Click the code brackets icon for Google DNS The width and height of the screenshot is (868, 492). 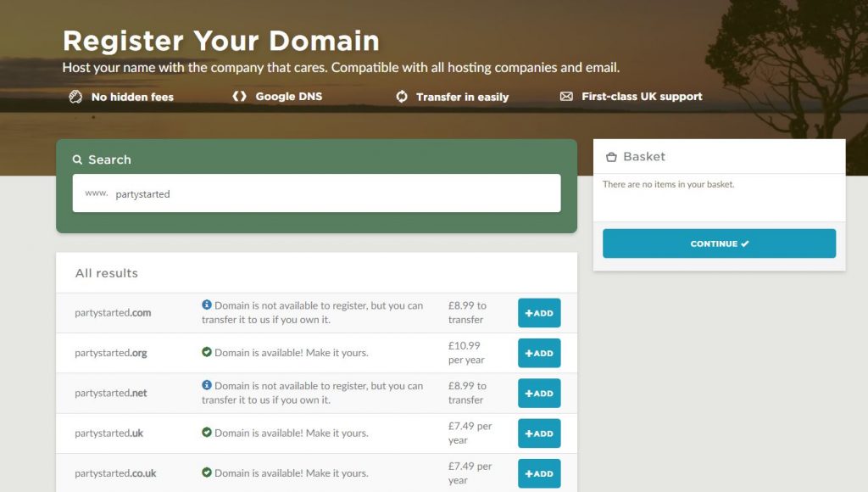[238, 97]
